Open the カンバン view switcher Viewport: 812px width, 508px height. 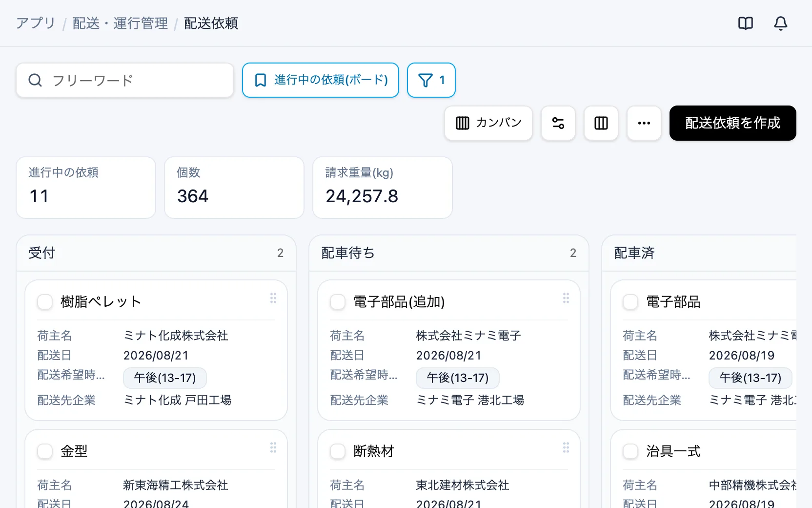[x=488, y=123]
